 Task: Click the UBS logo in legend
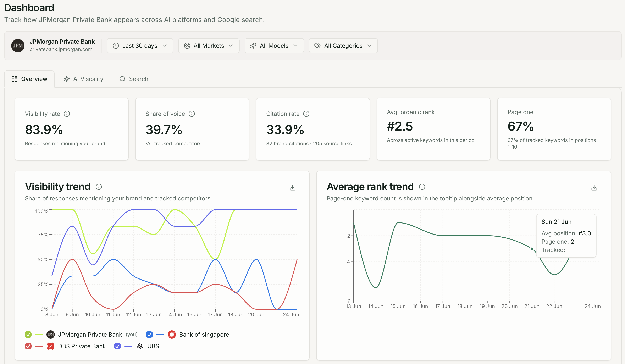(140, 346)
